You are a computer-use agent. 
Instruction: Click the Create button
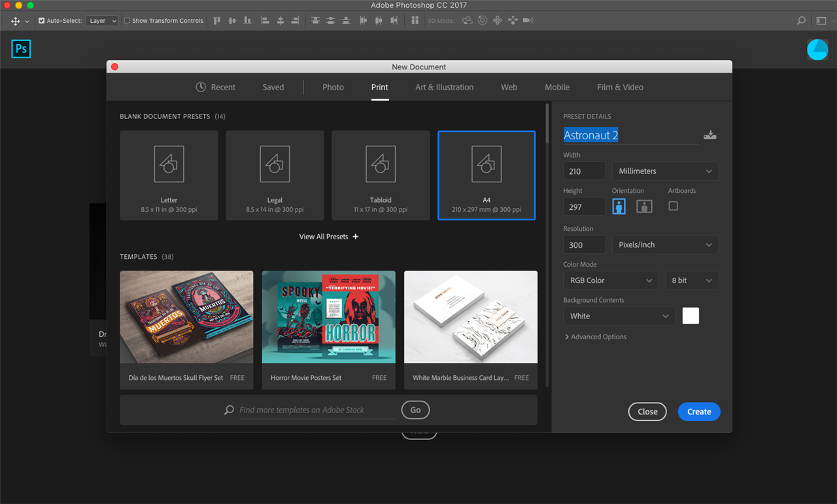699,412
